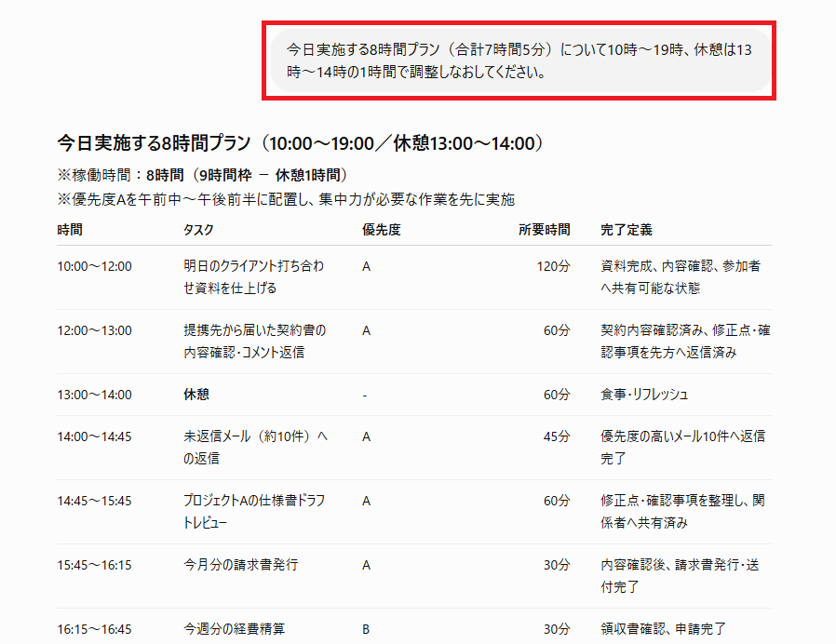Select the 10:00～12:00 time cell

tap(94, 266)
